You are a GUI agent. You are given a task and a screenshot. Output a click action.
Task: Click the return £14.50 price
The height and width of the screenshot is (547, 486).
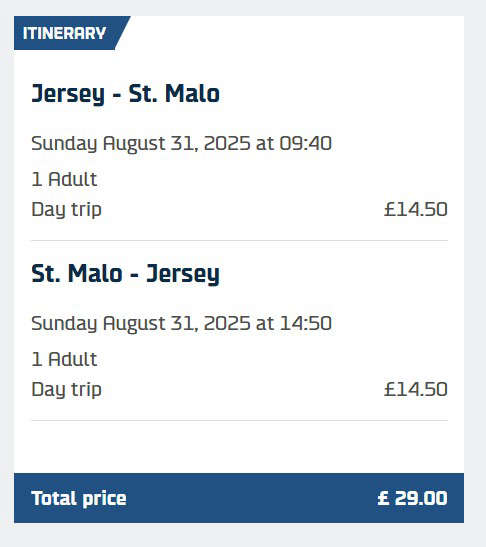pyautogui.click(x=416, y=389)
